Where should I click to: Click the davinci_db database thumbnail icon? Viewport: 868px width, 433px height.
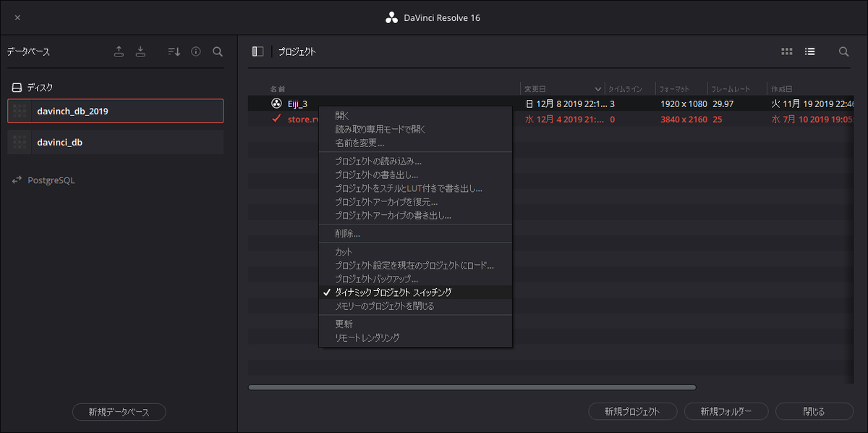click(x=20, y=143)
